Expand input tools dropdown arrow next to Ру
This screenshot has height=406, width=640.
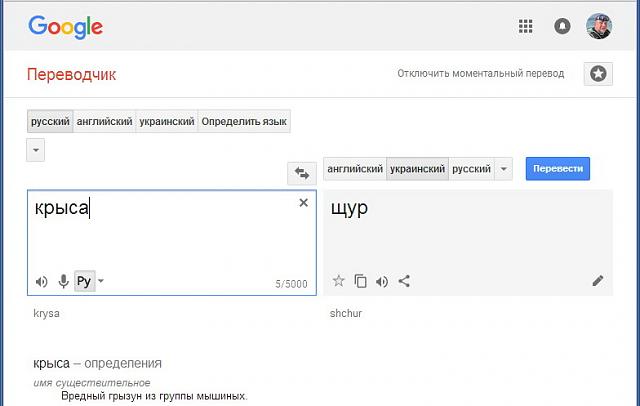coord(101,281)
